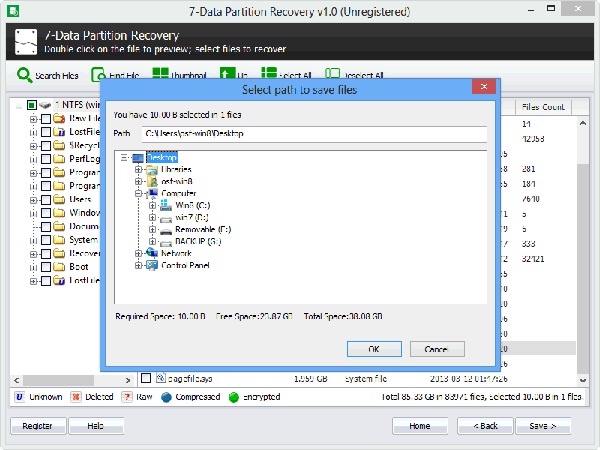The width and height of the screenshot is (600, 450).
Task: Click the Computer icon in tree
Action: [152, 193]
